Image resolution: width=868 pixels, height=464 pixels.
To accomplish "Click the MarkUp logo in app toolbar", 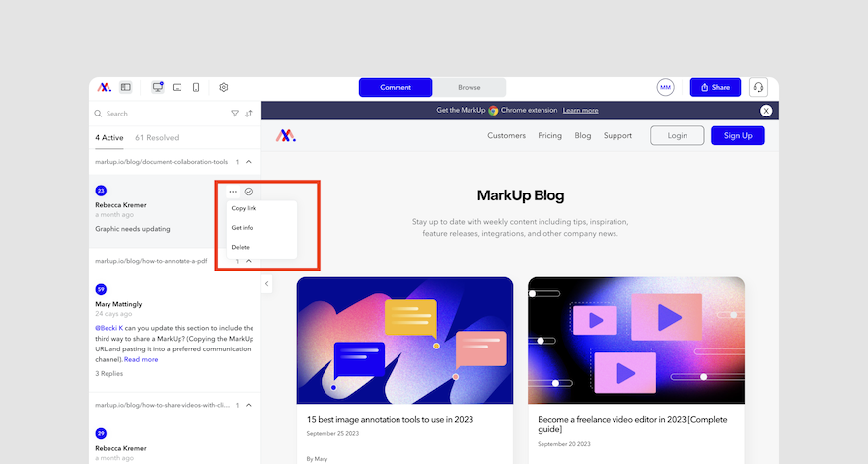I will click(x=105, y=87).
